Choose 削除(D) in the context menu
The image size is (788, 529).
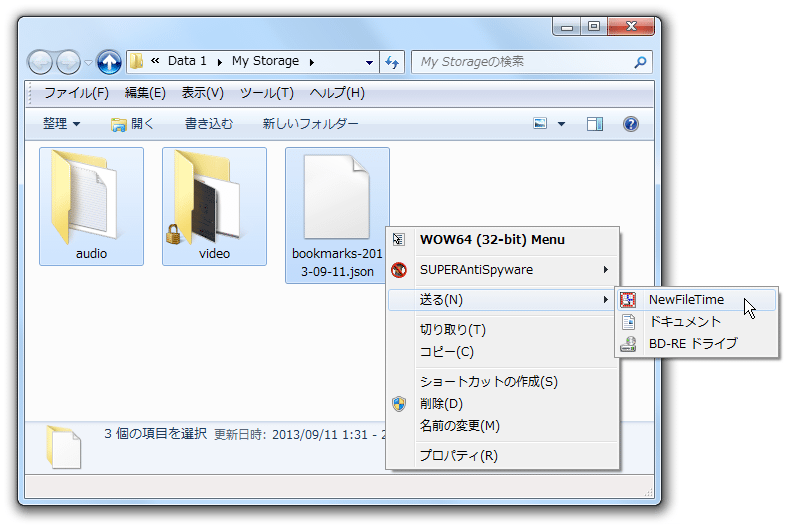pos(503,404)
